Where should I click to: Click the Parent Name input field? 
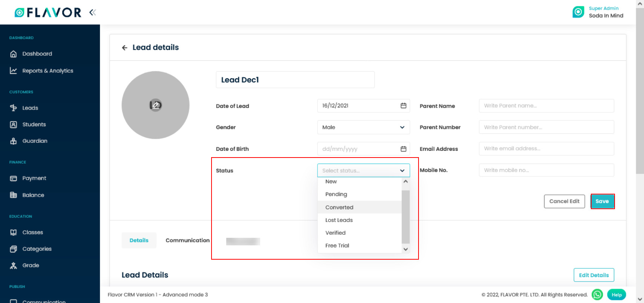click(546, 106)
